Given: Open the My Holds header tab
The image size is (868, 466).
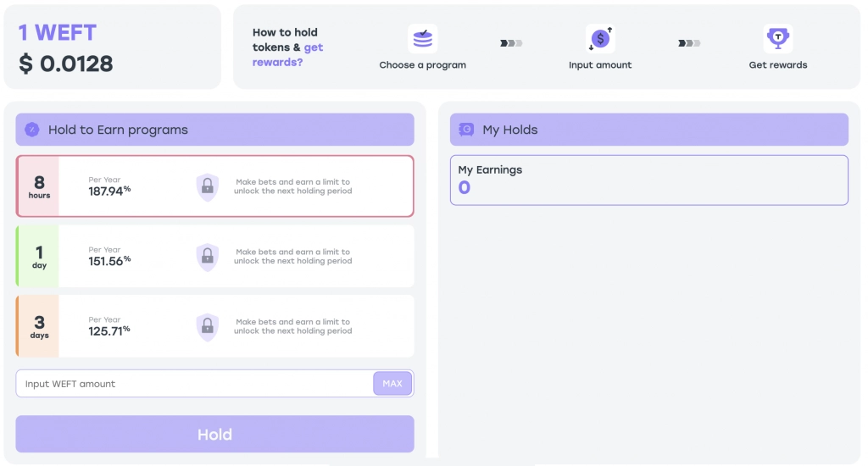Looking at the screenshot, I should coord(648,130).
